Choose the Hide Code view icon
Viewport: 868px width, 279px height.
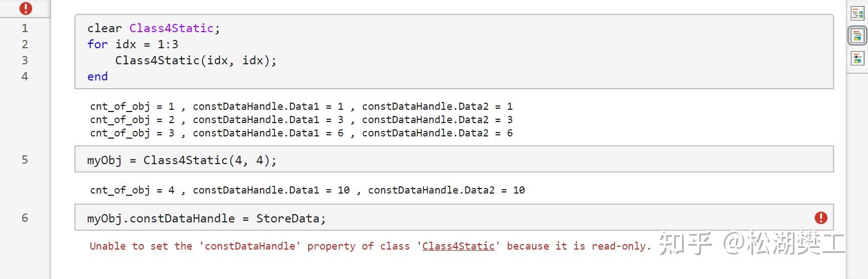(x=857, y=58)
